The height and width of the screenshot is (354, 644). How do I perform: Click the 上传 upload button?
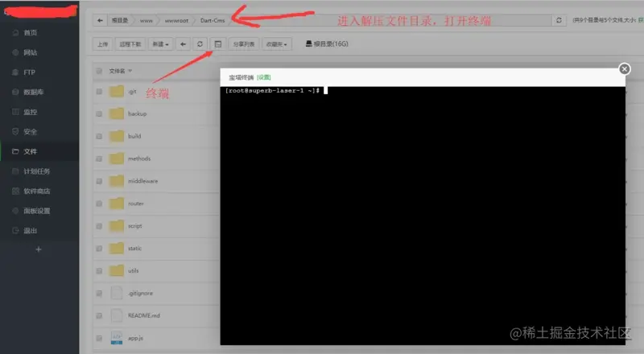103,44
